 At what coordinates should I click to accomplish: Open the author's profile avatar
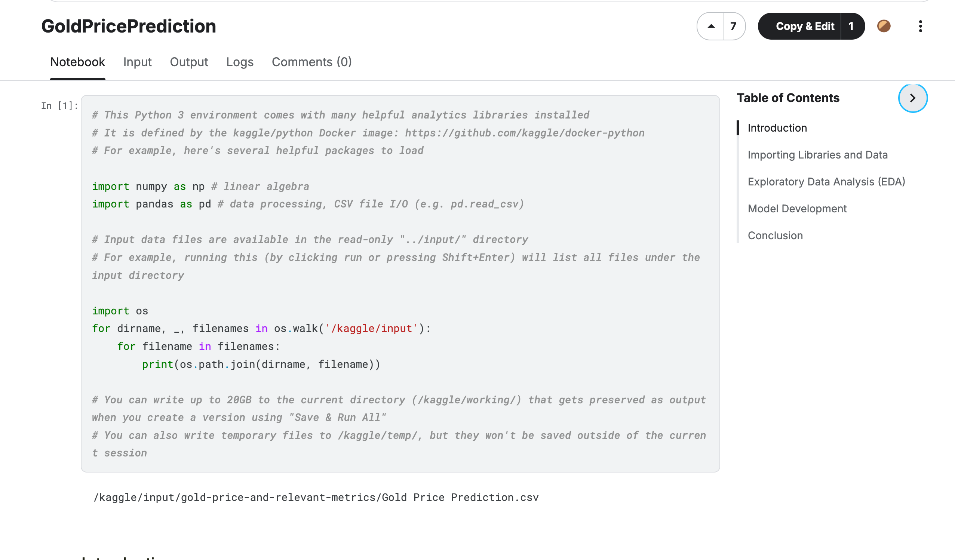click(884, 26)
